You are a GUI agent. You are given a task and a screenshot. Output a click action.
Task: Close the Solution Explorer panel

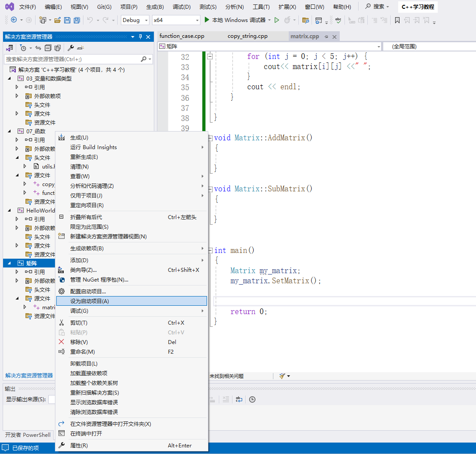(148, 37)
